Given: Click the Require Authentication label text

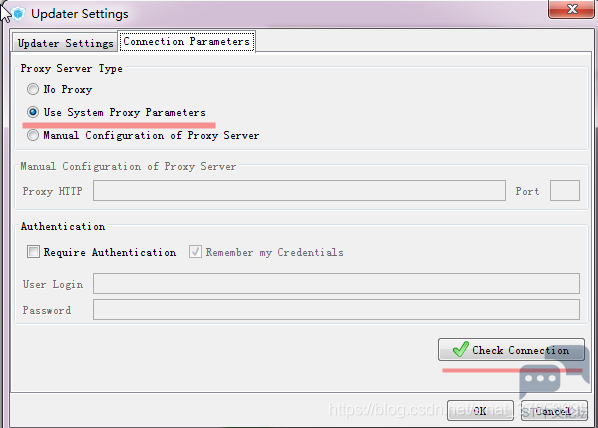Looking at the screenshot, I should (x=110, y=252).
